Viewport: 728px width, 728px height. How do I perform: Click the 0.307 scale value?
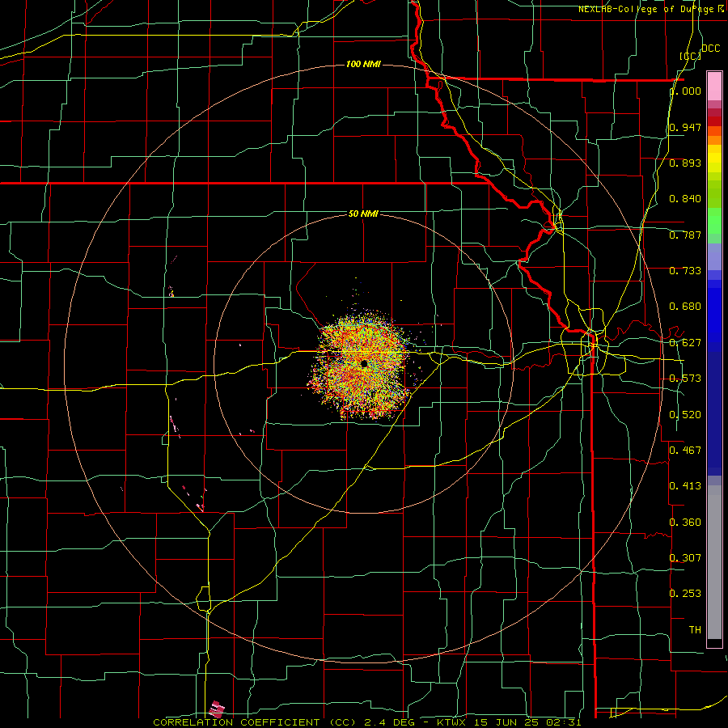pos(685,557)
